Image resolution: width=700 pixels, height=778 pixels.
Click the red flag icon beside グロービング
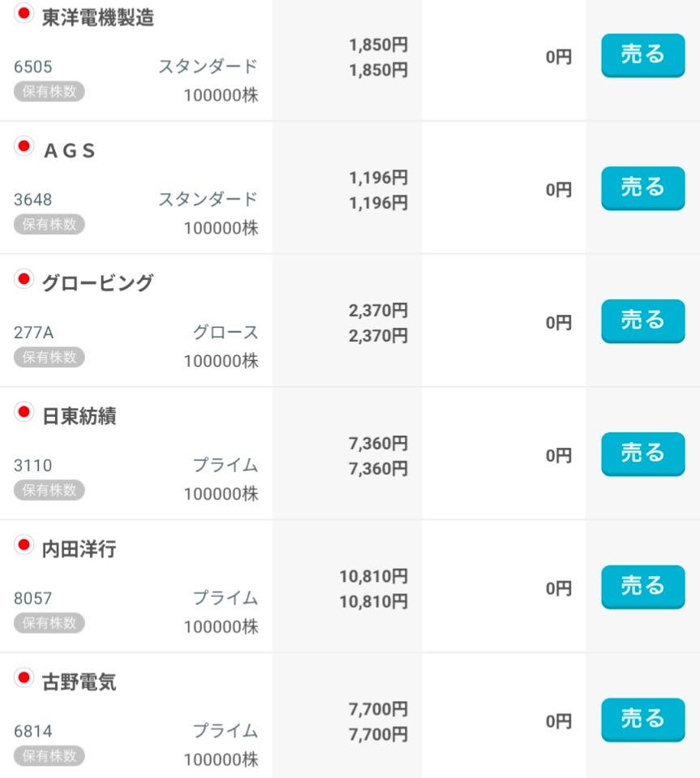tap(24, 280)
